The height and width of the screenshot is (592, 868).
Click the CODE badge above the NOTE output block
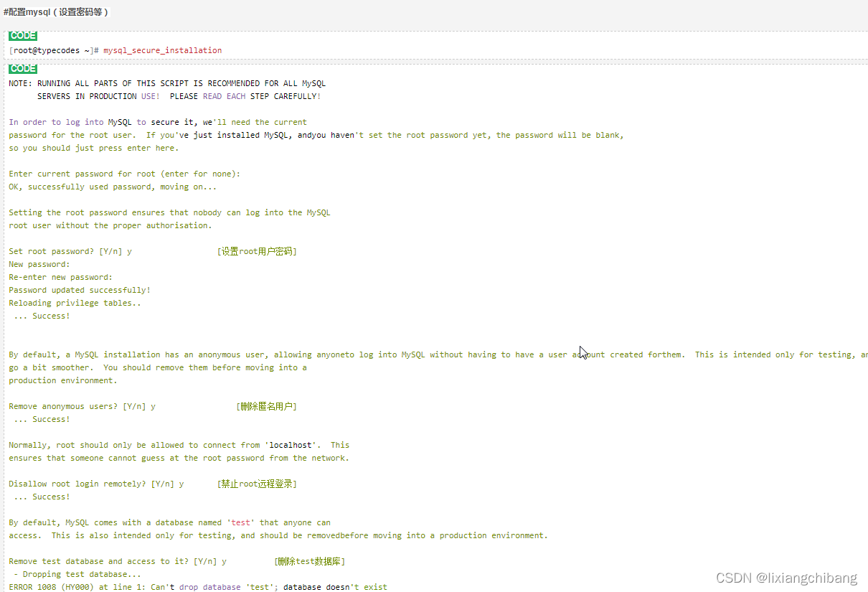[23, 69]
